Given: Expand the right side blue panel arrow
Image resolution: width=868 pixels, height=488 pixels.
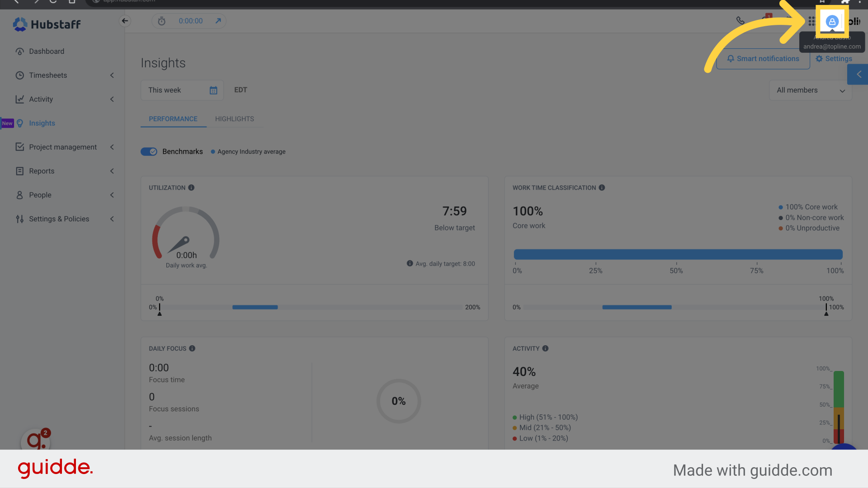Looking at the screenshot, I should 859,74.
